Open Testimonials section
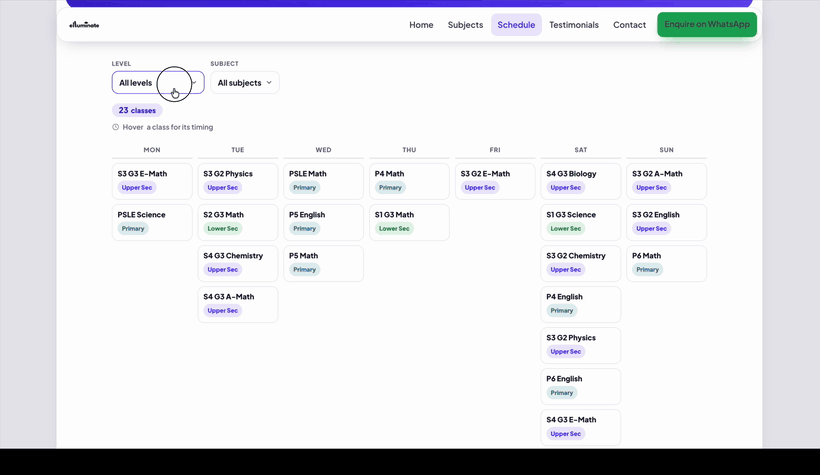This screenshot has height=475, width=820. tap(574, 25)
